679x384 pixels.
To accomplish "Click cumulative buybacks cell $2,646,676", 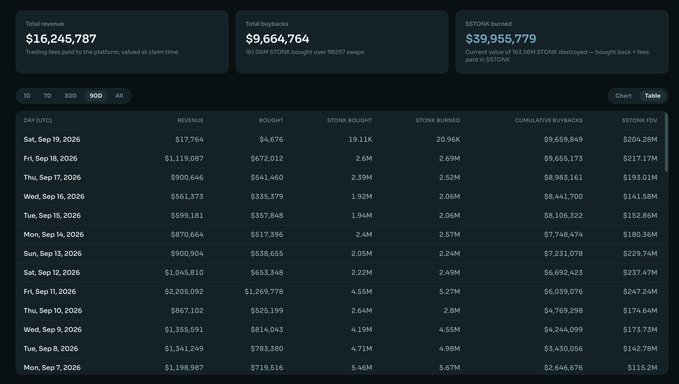I will pos(563,368).
